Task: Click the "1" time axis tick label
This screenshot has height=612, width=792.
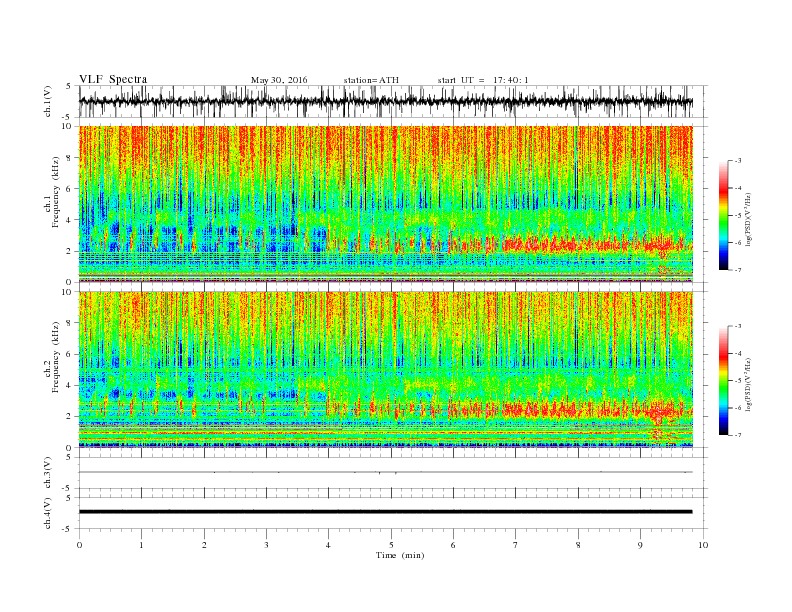Action: point(141,545)
